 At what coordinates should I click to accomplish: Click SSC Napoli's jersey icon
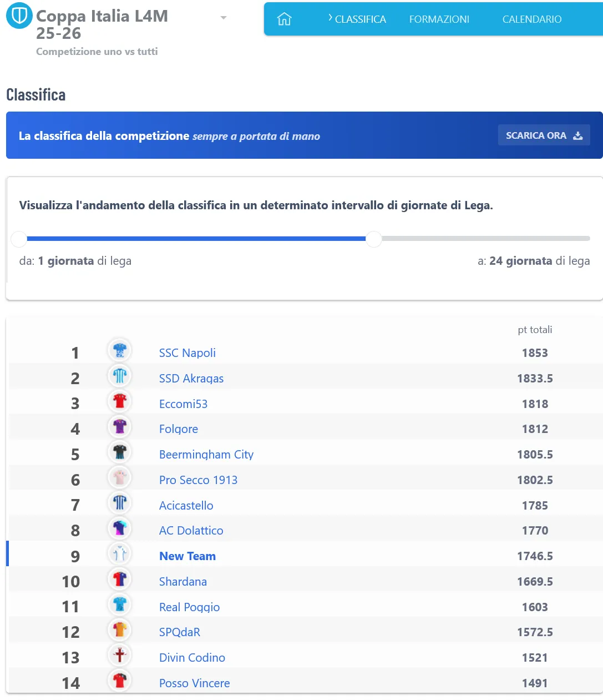point(120,351)
